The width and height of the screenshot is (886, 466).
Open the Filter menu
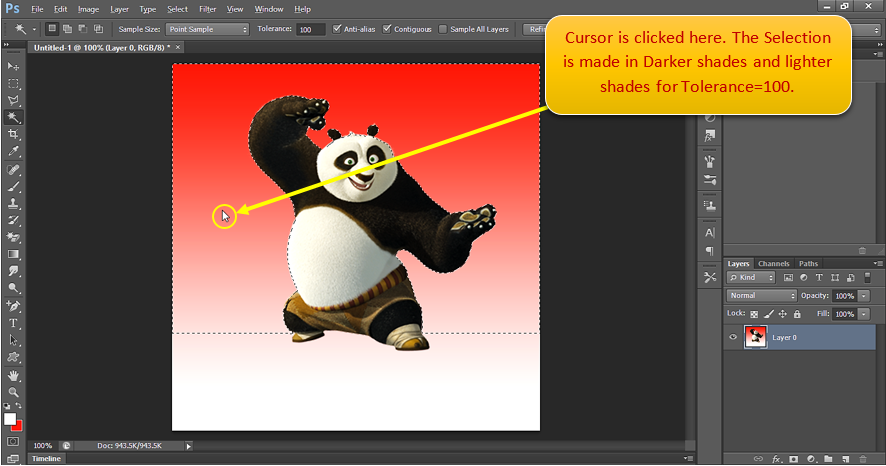207,9
